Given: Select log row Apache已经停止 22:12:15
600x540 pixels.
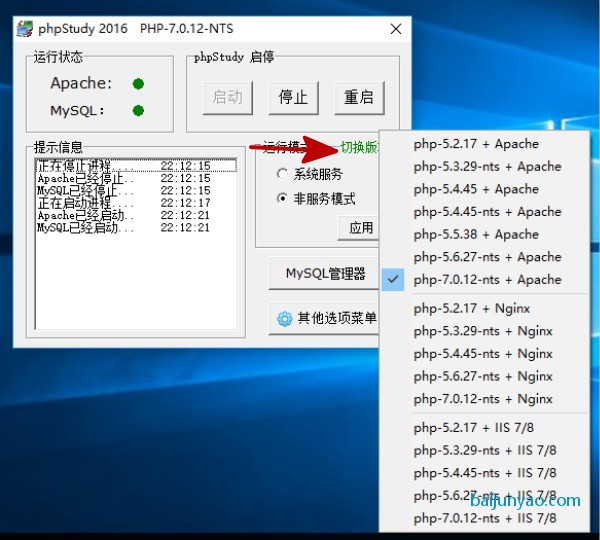Looking at the screenshot, I should click(136, 178).
